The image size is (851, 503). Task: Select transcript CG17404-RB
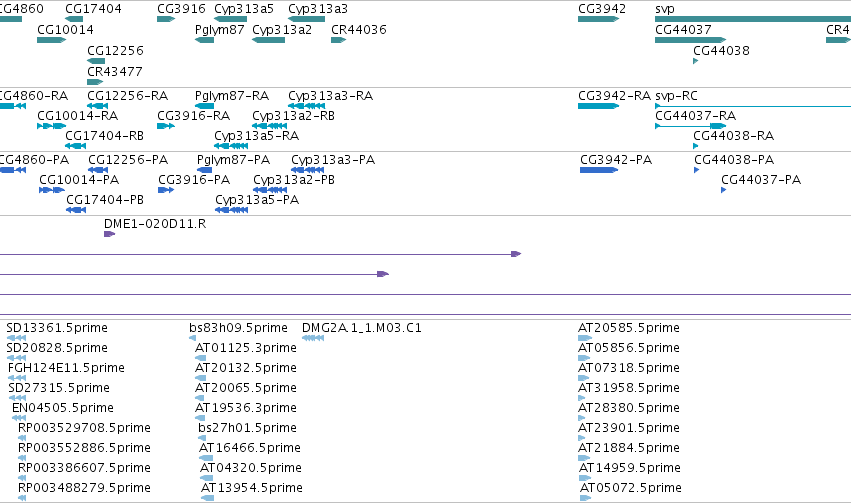[75, 146]
